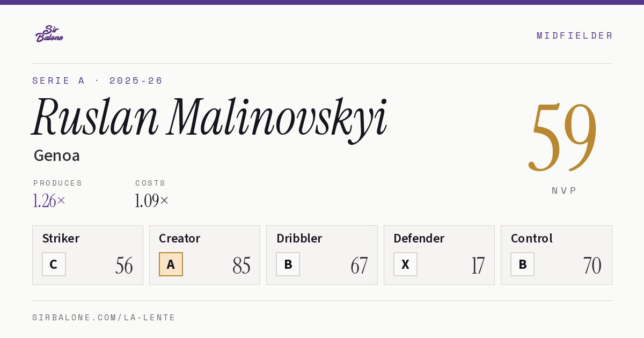
Task: Click the Dribbler score 67
Action: pyautogui.click(x=359, y=266)
